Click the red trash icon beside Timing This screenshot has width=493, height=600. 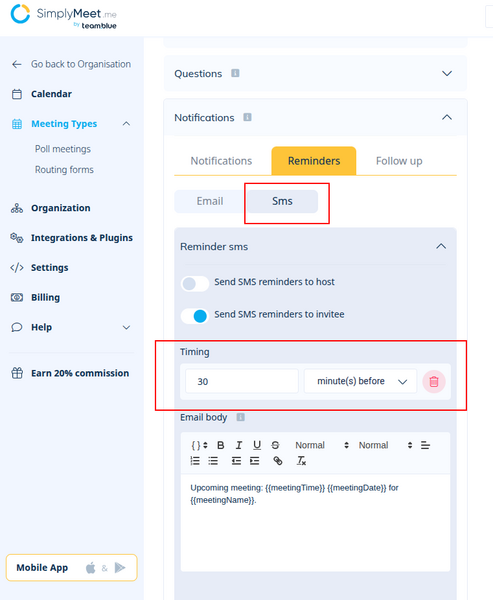click(x=434, y=382)
